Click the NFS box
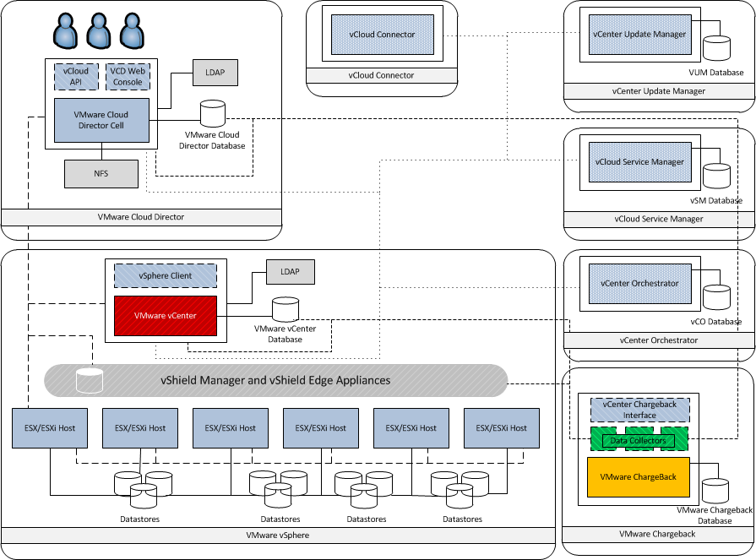The height and width of the screenshot is (560, 756). (101, 173)
